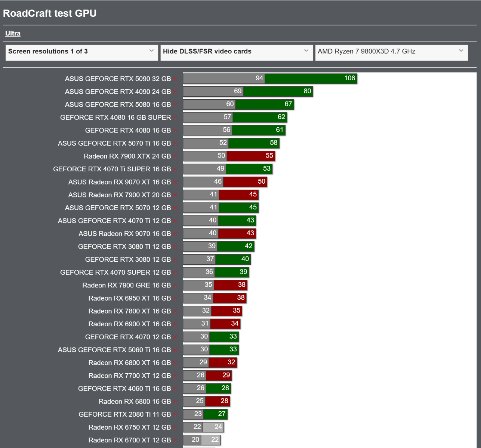
Task: Click red X next to Radeon RX 7700 XT
Action: click(175, 376)
